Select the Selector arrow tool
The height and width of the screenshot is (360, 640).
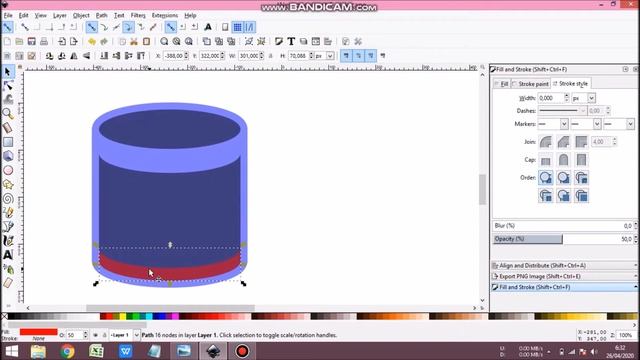tap(8, 71)
